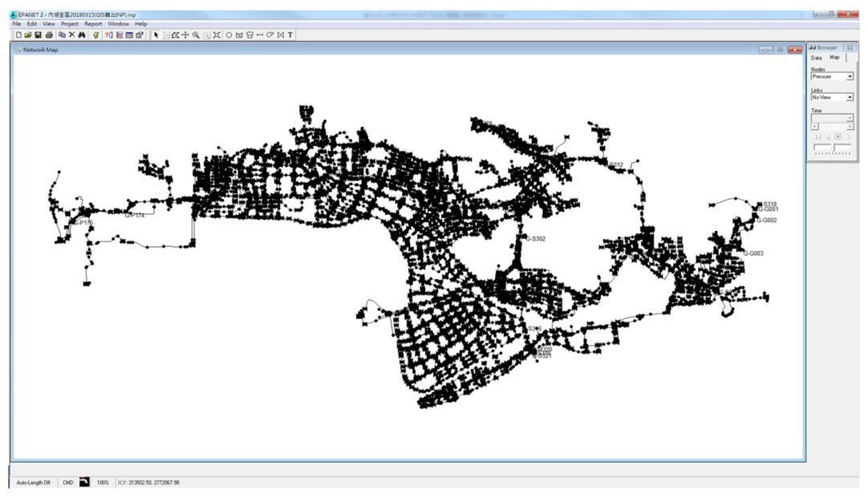The width and height of the screenshot is (868, 498).
Task: Save the project using the floppy disk icon
Action: tap(39, 34)
